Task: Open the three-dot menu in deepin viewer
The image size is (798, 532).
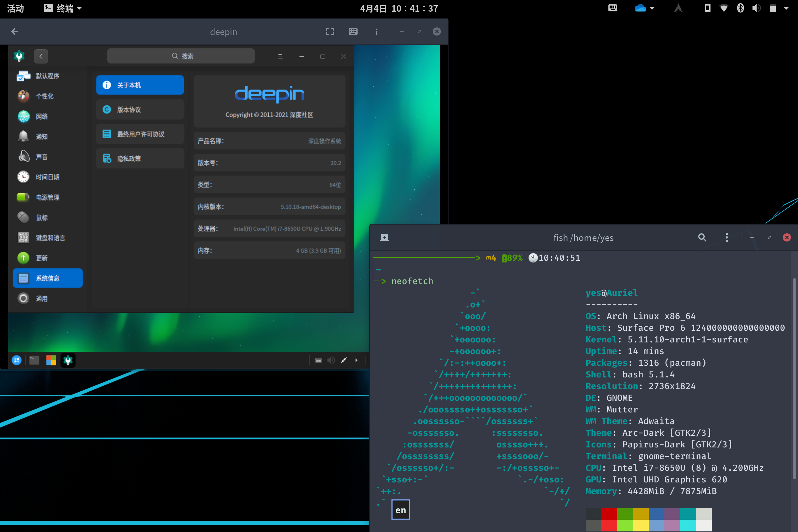Action: click(376, 32)
